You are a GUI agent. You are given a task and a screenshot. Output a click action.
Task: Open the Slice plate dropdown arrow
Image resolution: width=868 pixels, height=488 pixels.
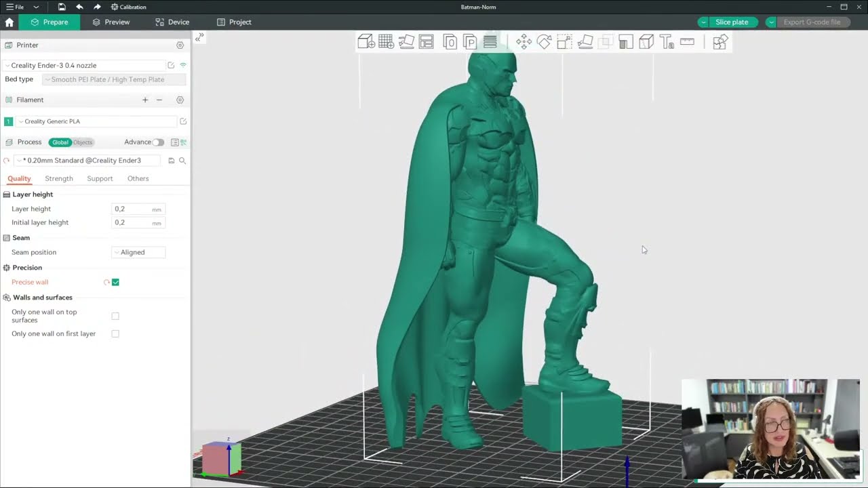pos(703,22)
